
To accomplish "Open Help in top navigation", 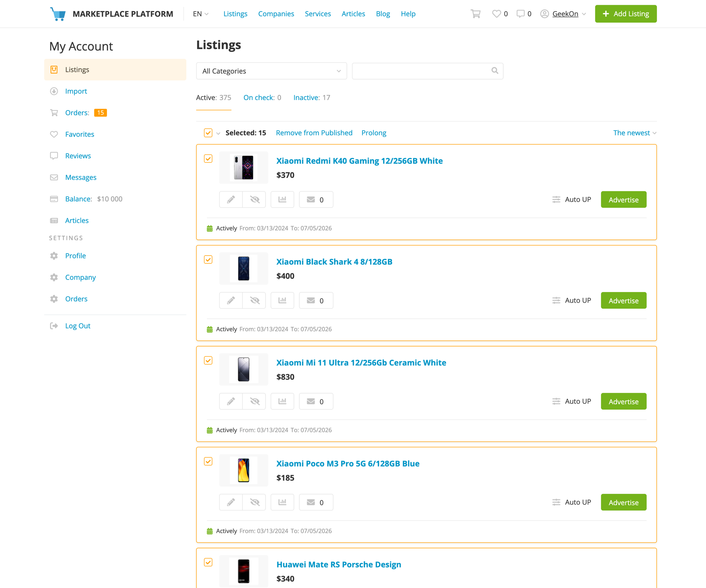I will 408,14.
